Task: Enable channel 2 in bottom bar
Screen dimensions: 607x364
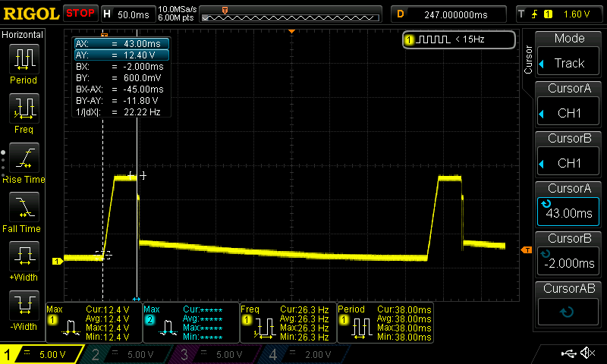Action: (131, 354)
